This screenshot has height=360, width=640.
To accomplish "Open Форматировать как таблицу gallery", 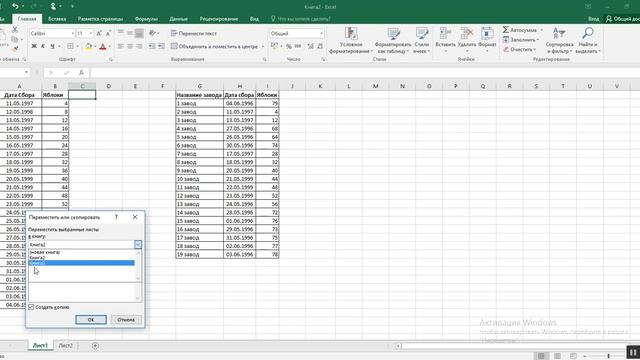I will pos(393,40).
